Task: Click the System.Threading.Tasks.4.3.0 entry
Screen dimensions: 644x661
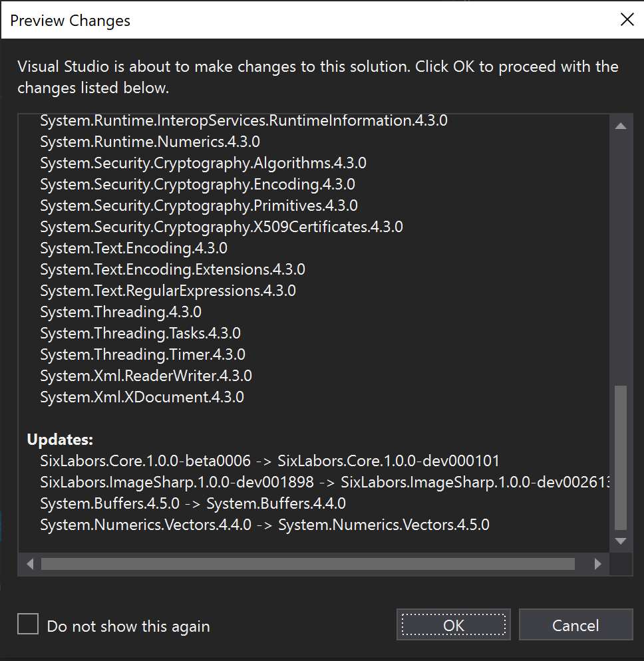Action: click(140, 333)
